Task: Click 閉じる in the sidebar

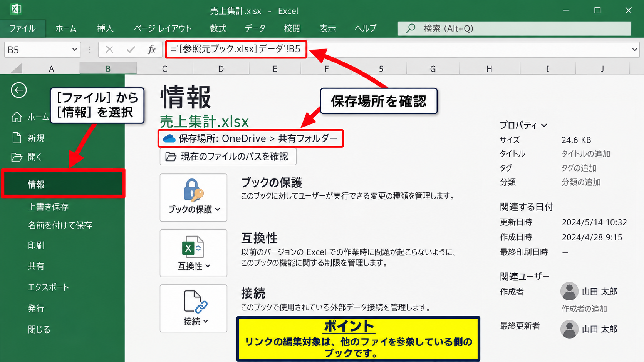Action: [39, 329]
